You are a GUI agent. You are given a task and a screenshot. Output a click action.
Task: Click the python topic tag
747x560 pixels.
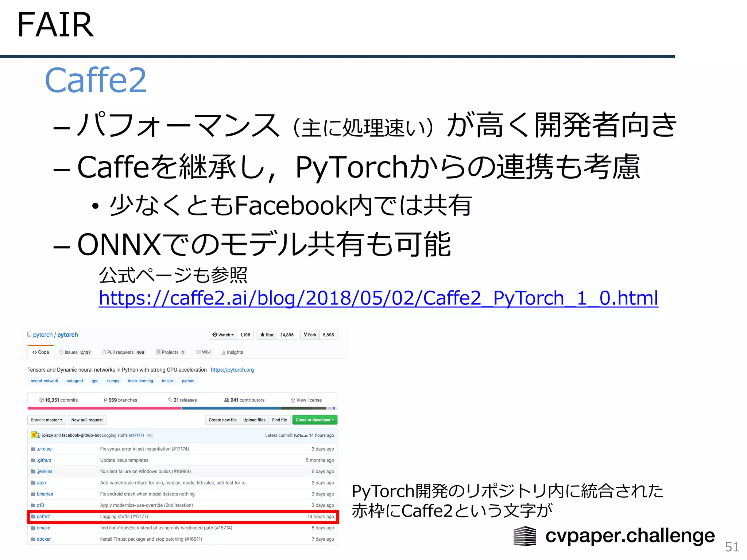click(188, 381)
